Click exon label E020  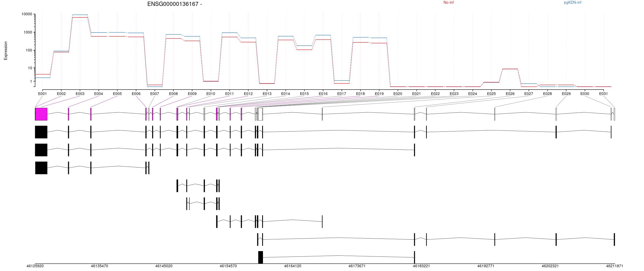coord(398,94)
